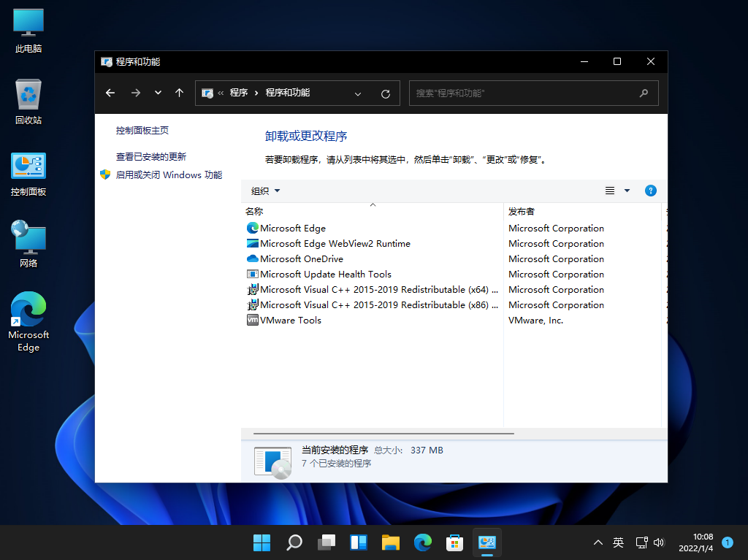Open the view options dropdown arrow
The width and height of the screenshot is (748, 560).
[626, 191]
